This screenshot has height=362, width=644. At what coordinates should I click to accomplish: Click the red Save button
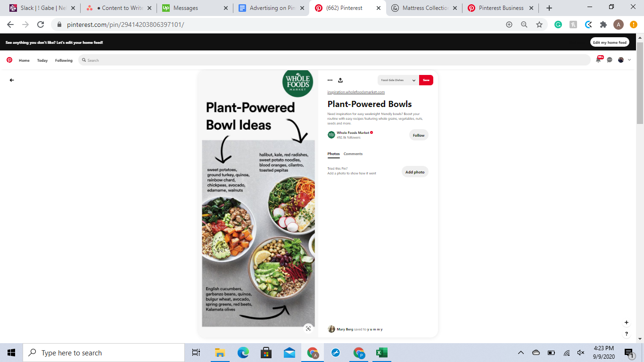[426, 80]
